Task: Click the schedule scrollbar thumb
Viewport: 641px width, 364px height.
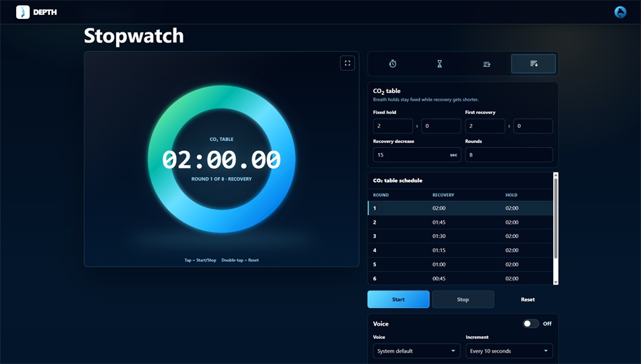Action: [555, 218]
